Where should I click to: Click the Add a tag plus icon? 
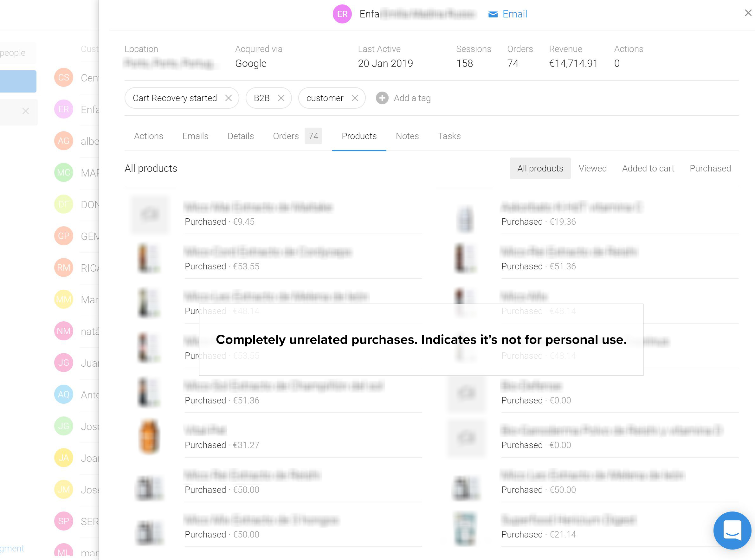coord(382,98)
